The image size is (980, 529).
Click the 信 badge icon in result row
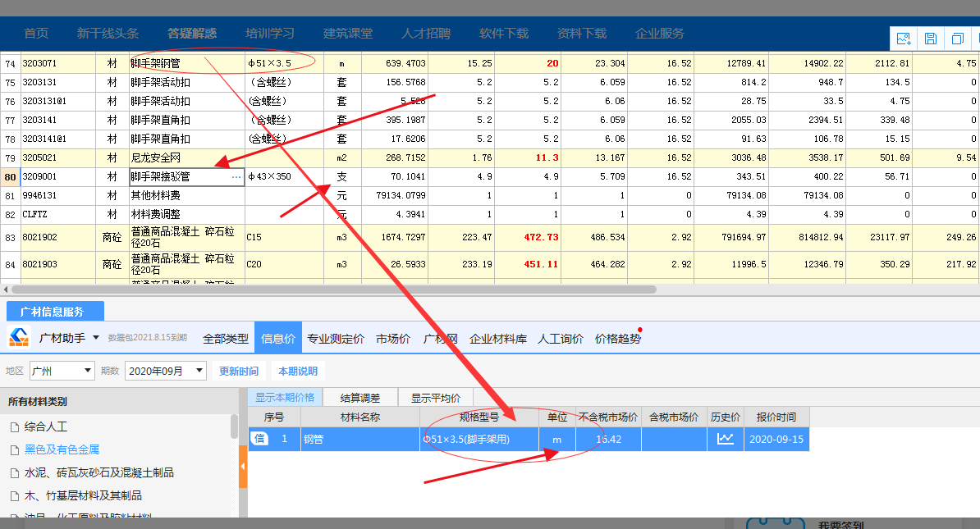click(259, 439)
